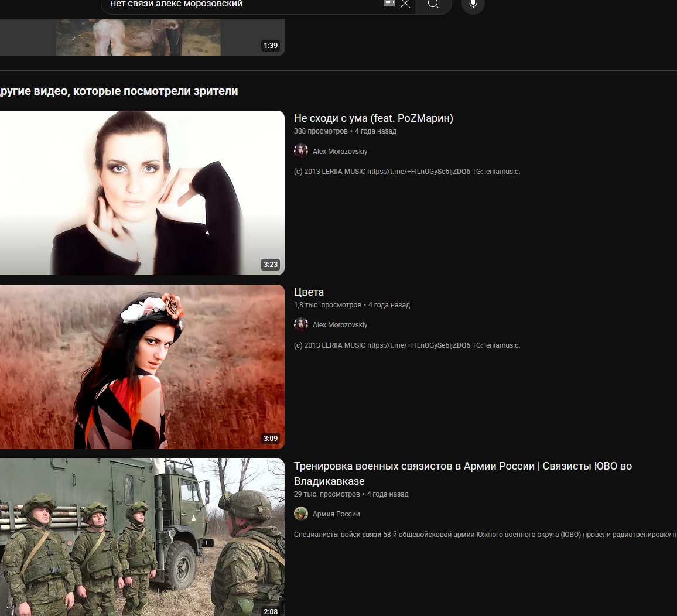677x616 pixels.
Task: Open Alex Morozovskiy avatar under «Цвета»
Action: (x=301, y=324)
